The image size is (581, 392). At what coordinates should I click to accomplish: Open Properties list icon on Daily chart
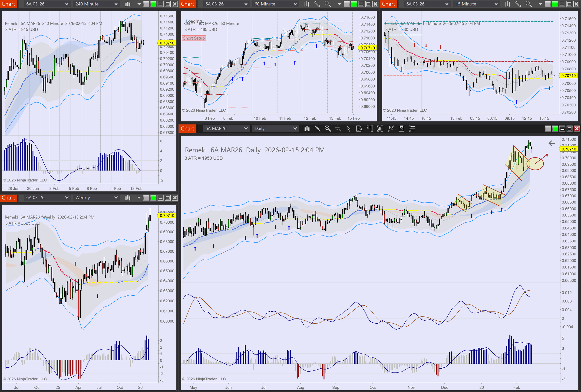[412, 129]
